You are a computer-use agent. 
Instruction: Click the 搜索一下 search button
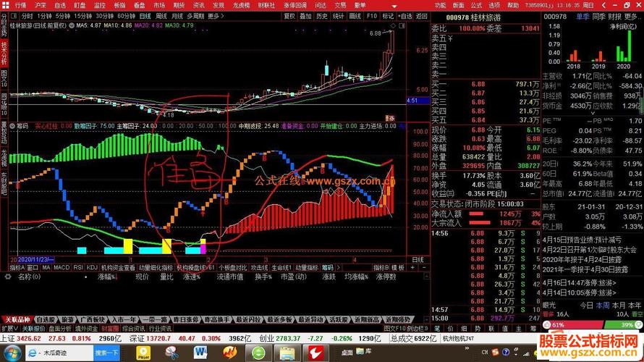pyautogui.click(x=106, y=353)
